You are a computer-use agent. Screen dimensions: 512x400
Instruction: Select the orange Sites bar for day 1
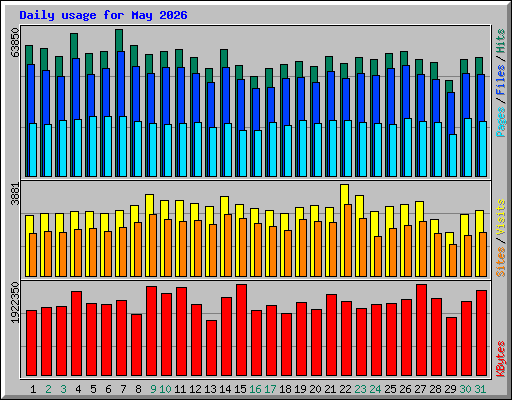[x=33, y=255]
